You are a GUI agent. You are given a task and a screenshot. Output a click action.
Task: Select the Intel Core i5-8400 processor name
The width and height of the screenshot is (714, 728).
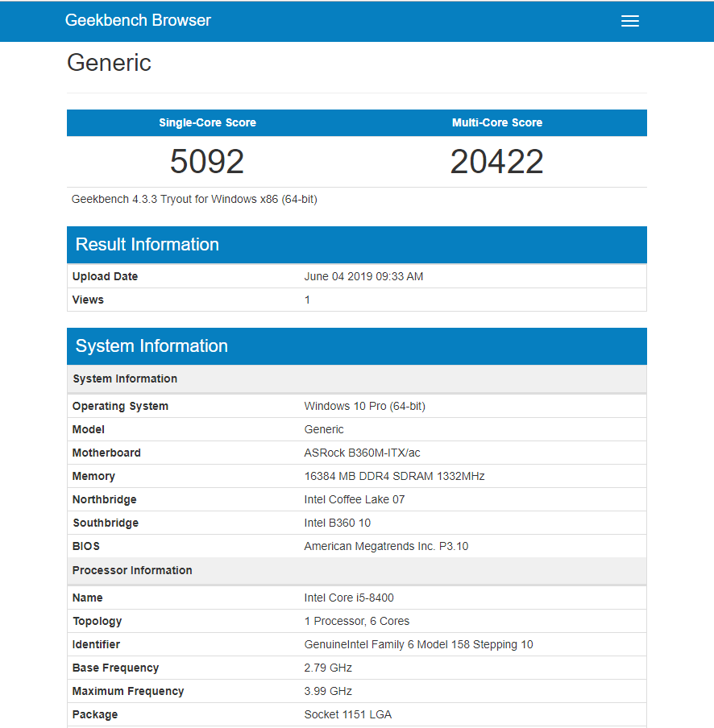click(x=349, y=598)
